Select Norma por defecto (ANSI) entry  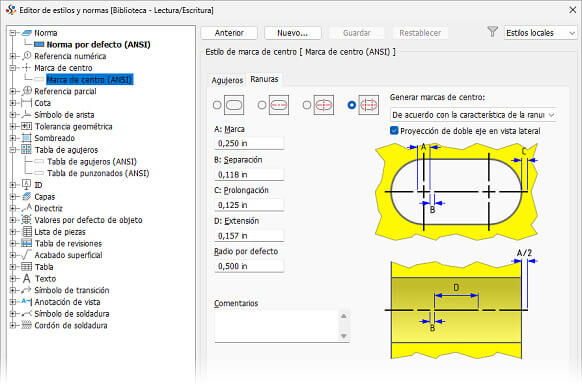98,45
